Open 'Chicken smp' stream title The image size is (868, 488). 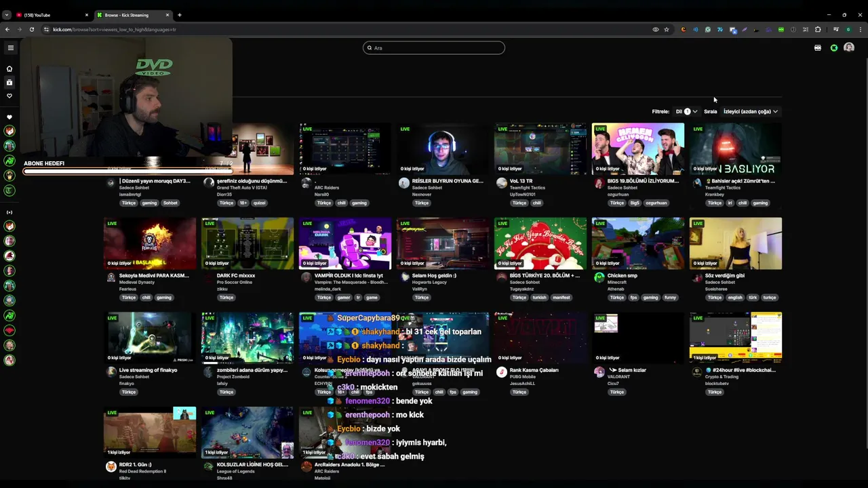pyautogui.click(x=623, y=276)
